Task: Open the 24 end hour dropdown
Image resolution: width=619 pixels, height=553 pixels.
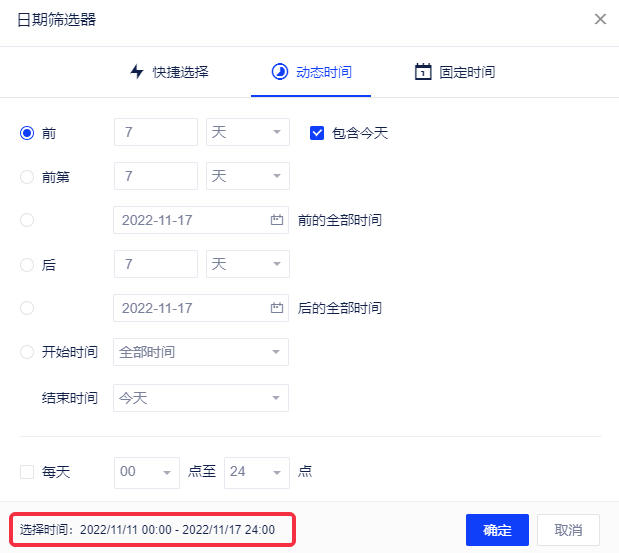Action: (256, 471)
